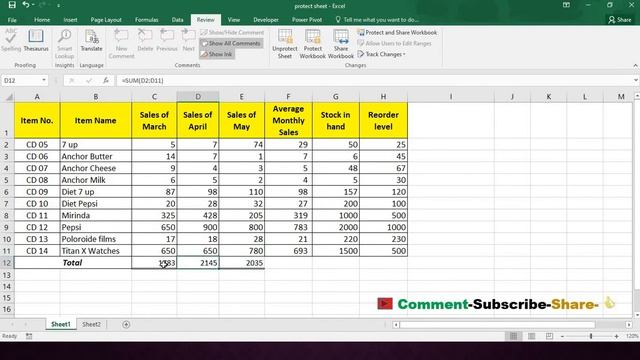
Task: Click Protect Workbook
Action: coord(313,44)
